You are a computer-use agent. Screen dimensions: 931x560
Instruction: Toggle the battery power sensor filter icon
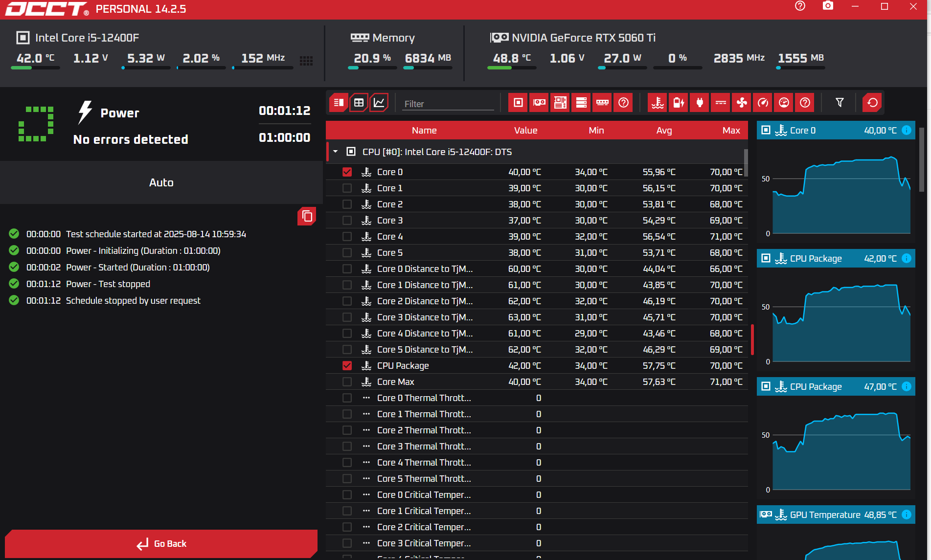point(679,103)
